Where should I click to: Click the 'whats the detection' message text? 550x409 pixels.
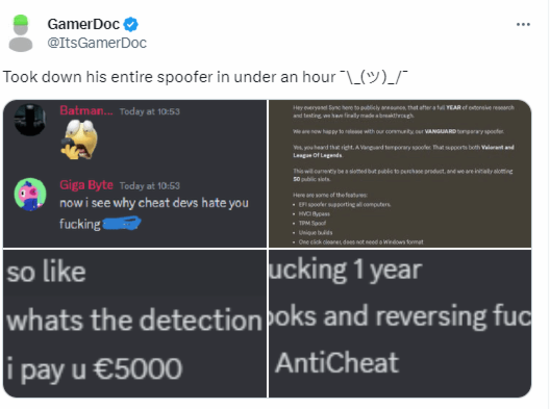pos(134,320)
